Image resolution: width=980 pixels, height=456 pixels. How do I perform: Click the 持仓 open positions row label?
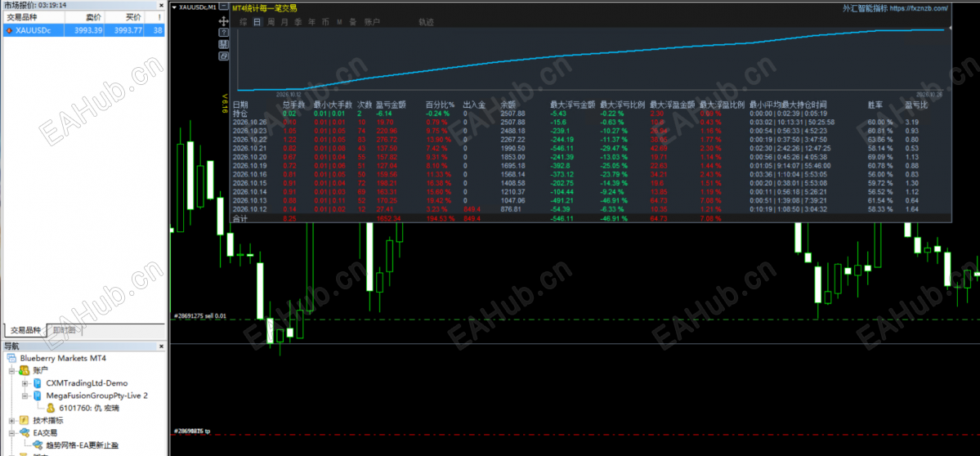240,114
